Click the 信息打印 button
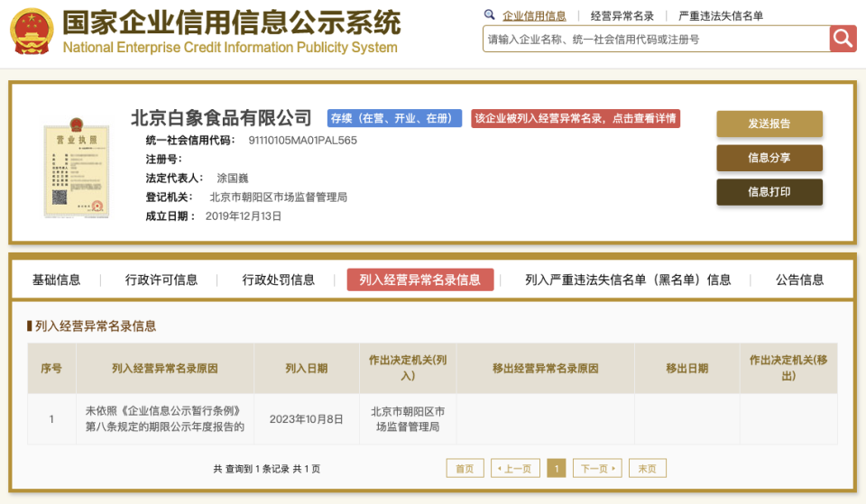 coord(769,192)
